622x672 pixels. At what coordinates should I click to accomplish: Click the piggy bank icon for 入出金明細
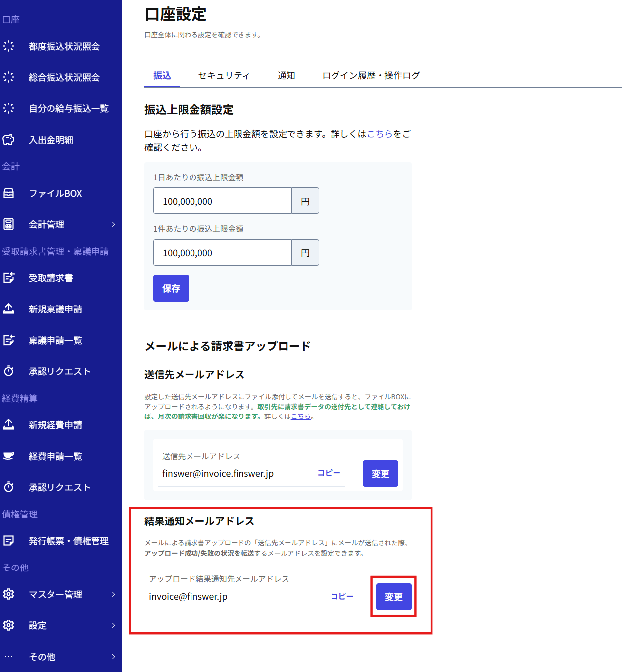tap(9, 140)
